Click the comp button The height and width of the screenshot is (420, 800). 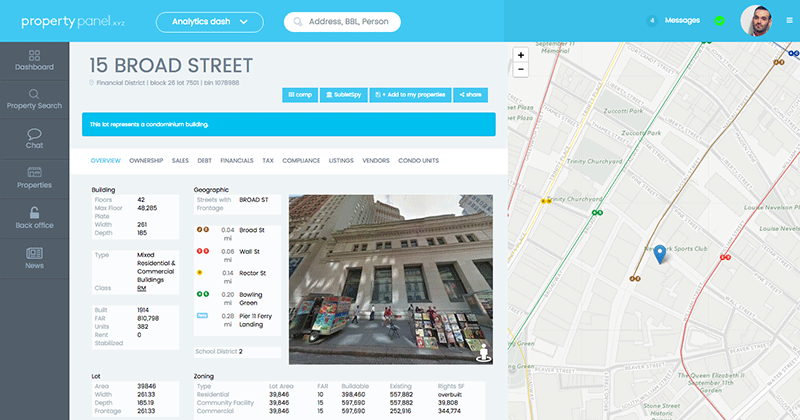300,94
